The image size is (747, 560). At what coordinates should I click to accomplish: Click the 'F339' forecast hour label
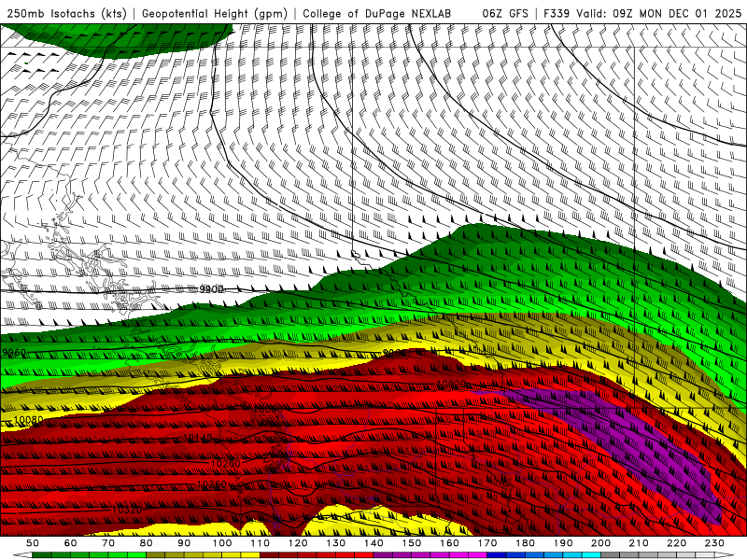[557, 13]
